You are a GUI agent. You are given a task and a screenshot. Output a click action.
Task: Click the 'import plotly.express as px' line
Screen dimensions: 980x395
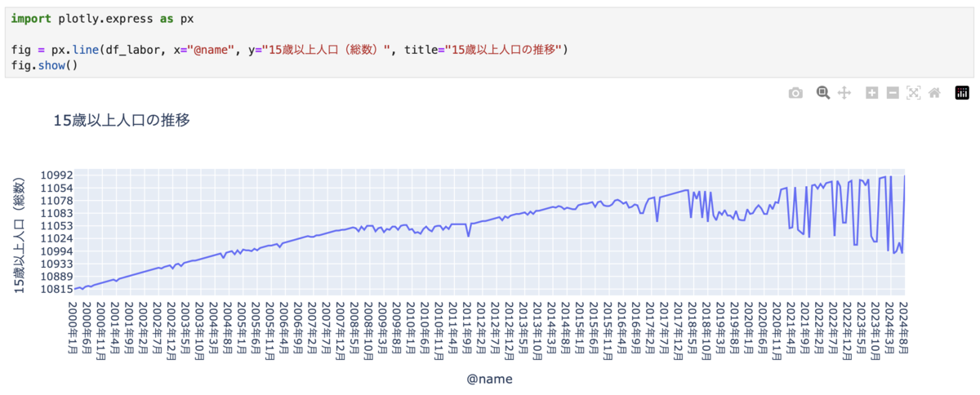[102, 18]
